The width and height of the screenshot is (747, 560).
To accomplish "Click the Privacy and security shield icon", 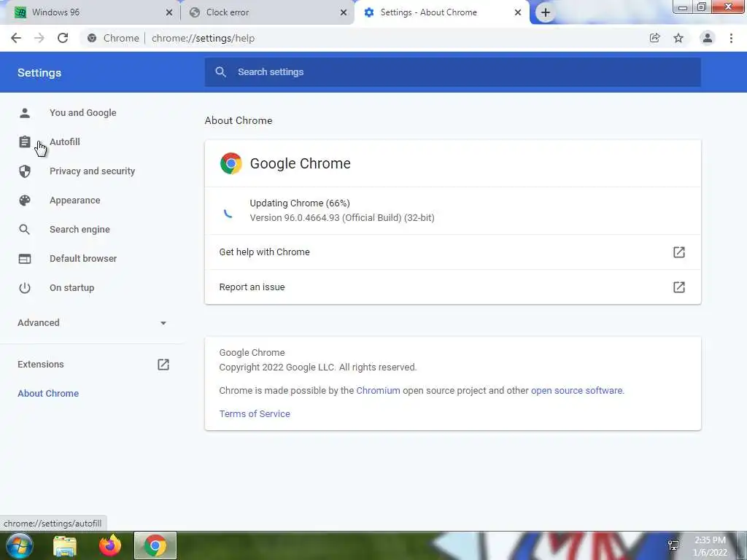I will [25, 171].
